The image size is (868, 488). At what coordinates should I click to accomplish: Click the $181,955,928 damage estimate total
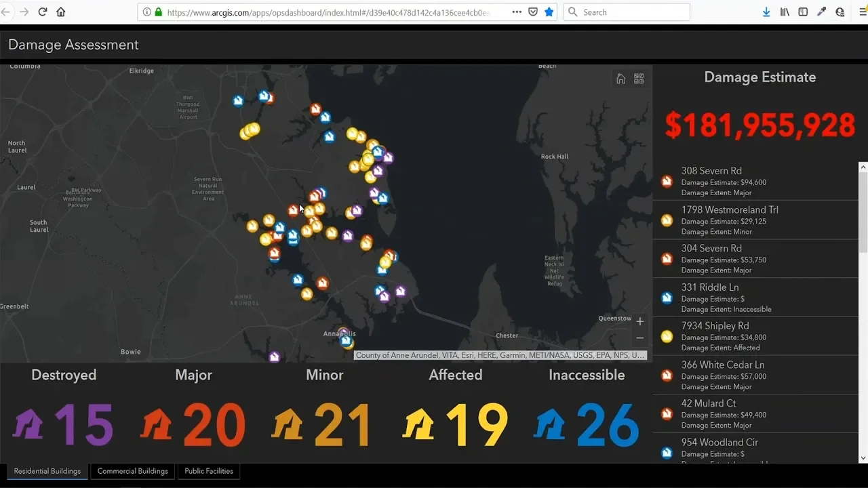(760, 126)
